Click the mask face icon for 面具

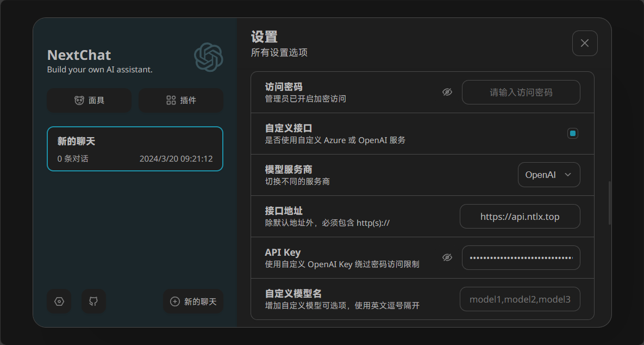[79, 100]
